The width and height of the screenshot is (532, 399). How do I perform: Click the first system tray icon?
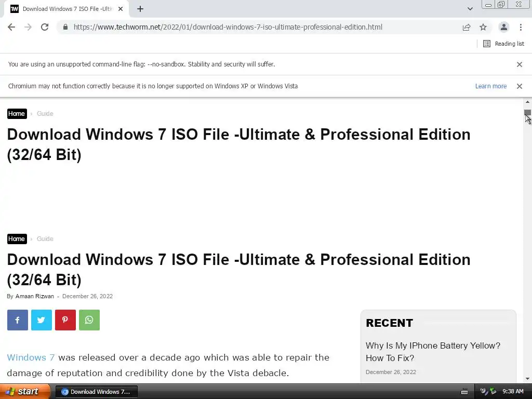[x=484, y=392]
